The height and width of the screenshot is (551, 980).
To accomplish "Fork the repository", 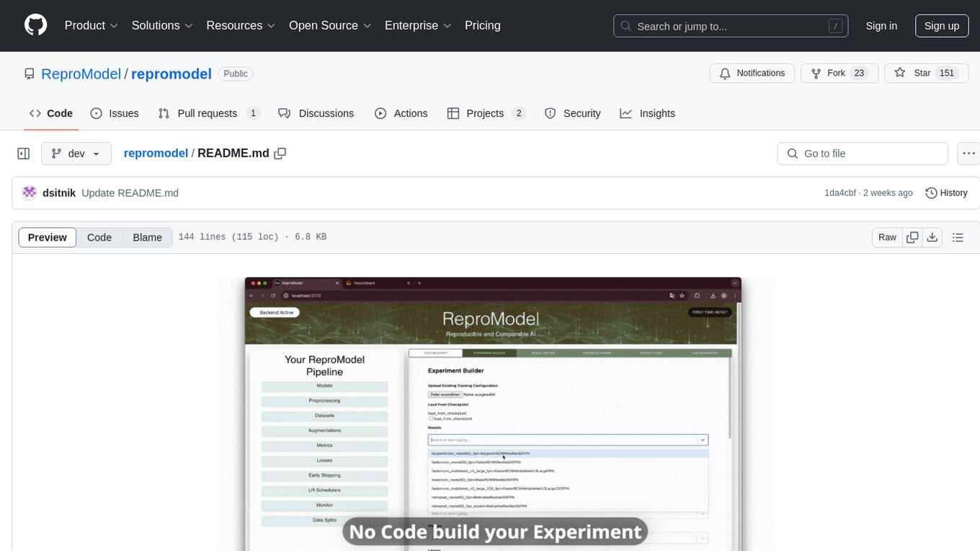I will pos(839,74).
